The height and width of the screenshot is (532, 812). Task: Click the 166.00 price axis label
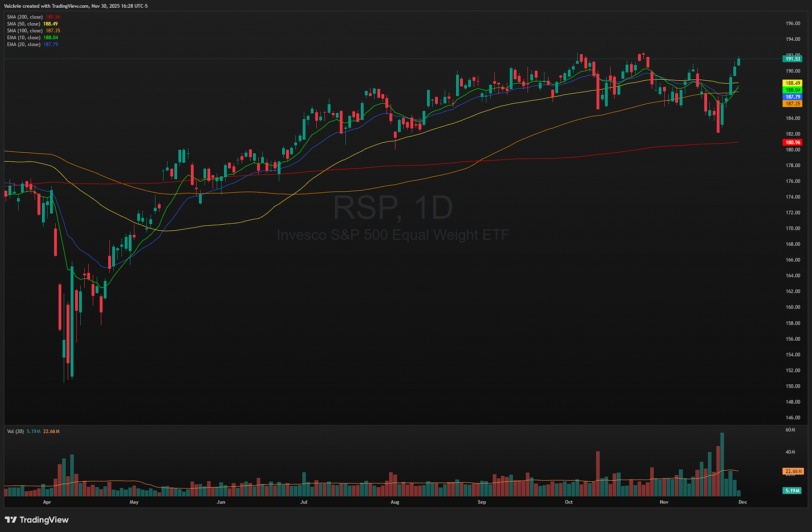[793, 260]
